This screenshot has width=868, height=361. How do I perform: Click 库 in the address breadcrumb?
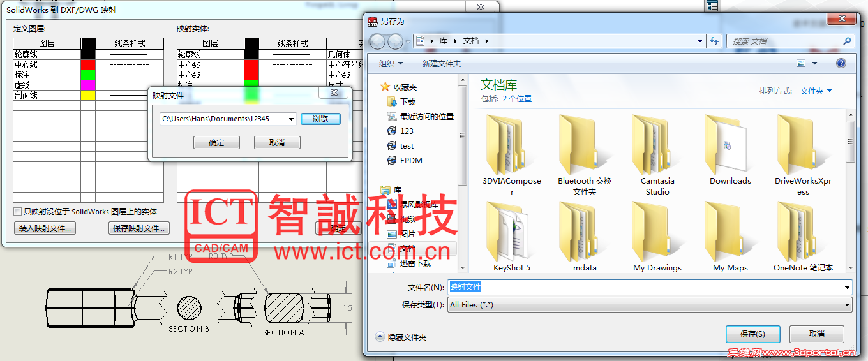(443, 41)
